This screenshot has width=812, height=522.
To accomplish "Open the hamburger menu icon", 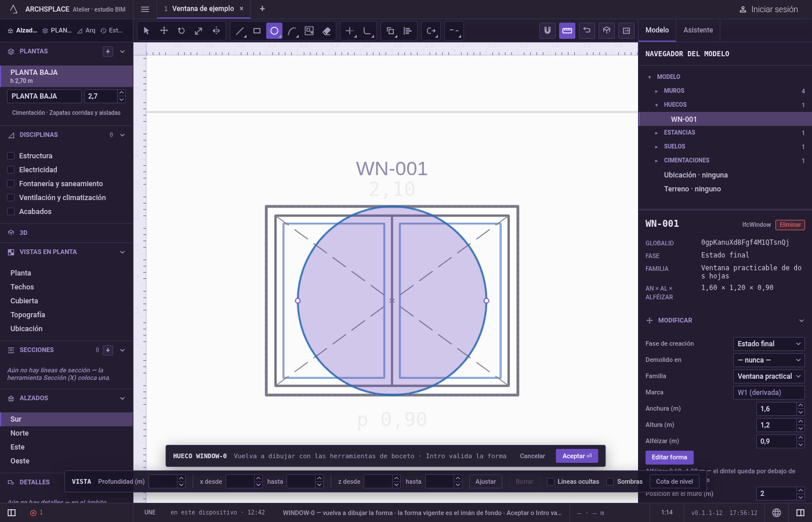I will 145,9.
